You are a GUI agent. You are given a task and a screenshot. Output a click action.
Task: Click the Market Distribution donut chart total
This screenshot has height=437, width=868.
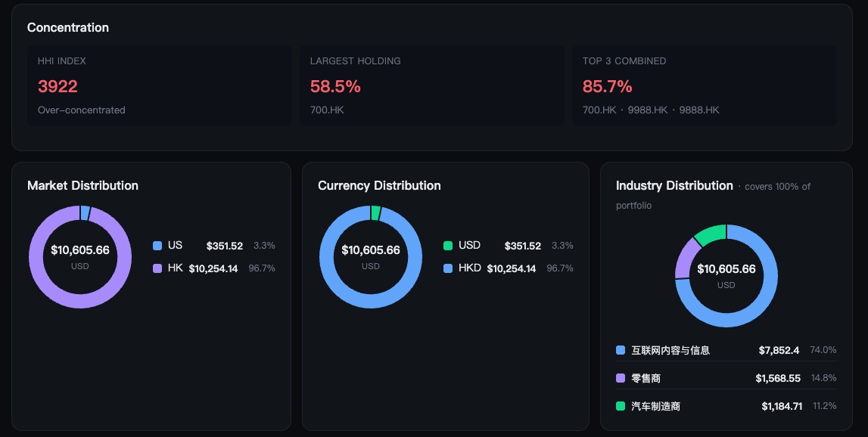pos(80,250)
